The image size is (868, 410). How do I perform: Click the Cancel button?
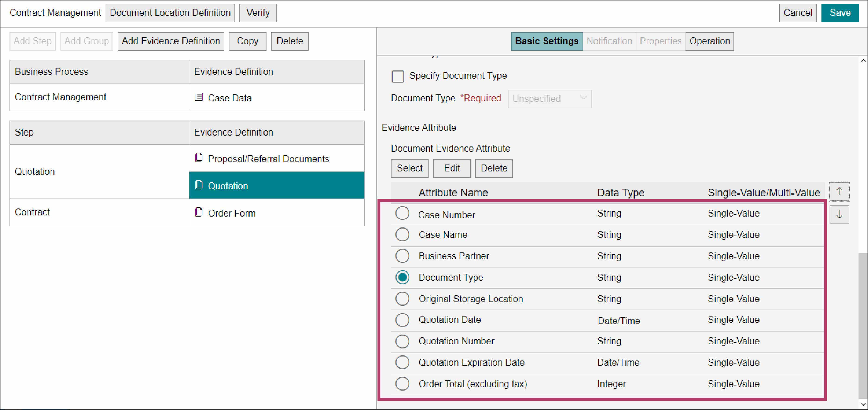pos(798,13)
